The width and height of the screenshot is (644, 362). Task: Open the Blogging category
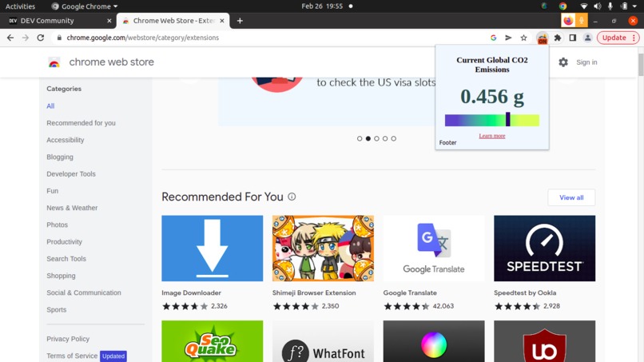pyautogui.click(x=60, y=157)
